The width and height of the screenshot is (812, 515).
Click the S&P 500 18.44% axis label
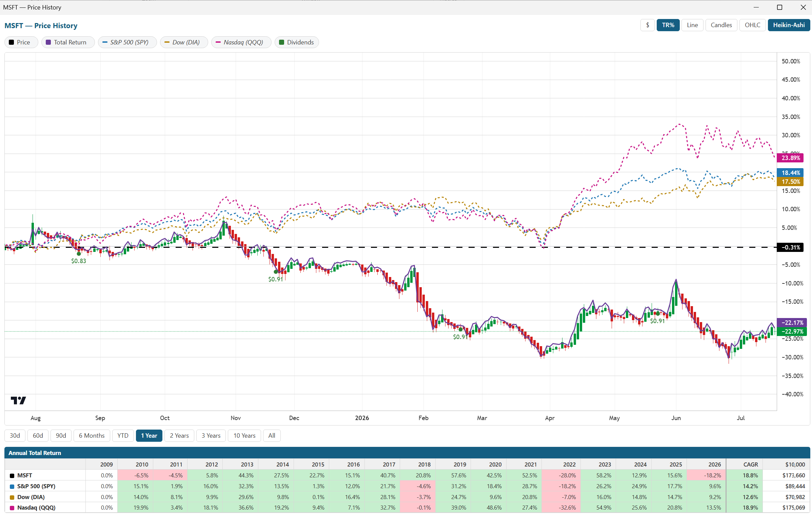790,173
